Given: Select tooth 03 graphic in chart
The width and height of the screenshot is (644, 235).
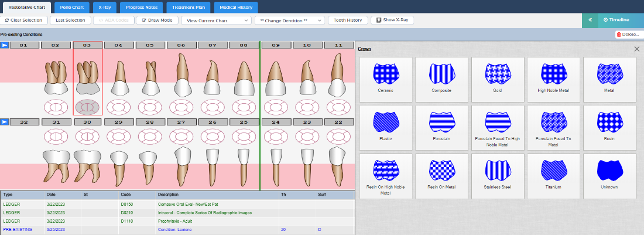Looking at the screenshot, I should pos(87,78).
